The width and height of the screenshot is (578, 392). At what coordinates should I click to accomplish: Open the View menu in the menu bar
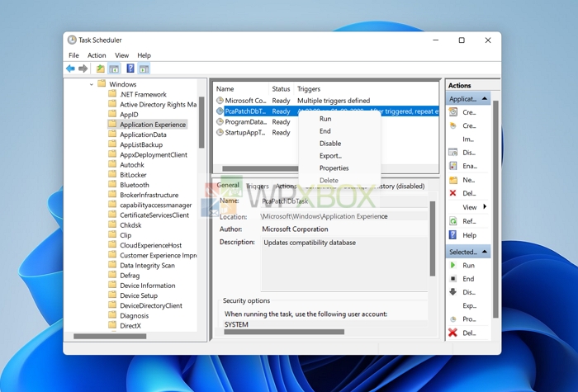[x=121, y=55]
